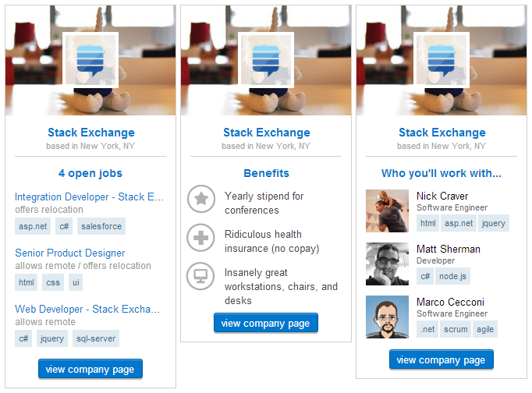
Task: Click Stack Exchange logo in the Benefits card
Action: pos(266,60)
